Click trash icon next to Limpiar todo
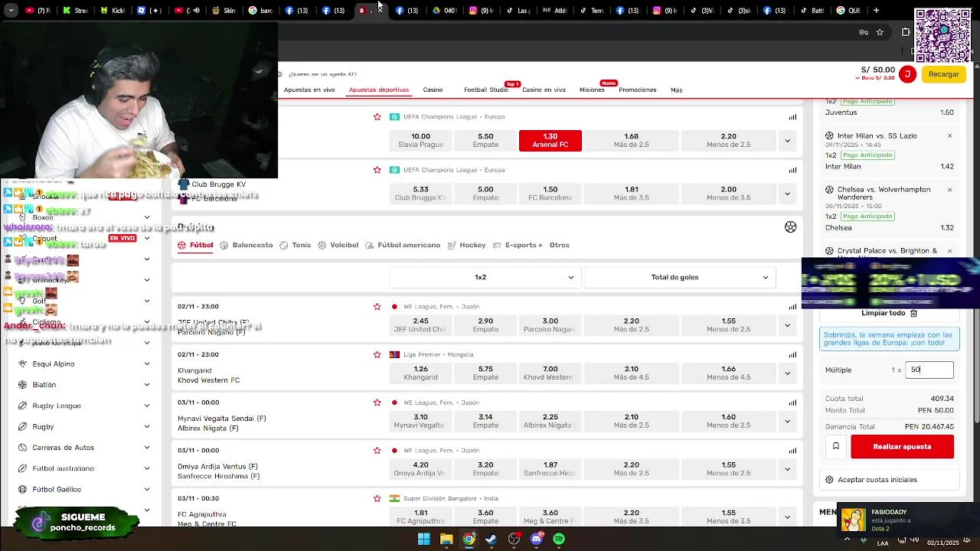Image resolution: width=980 pixels, height=551 pixels. point(913,313)
